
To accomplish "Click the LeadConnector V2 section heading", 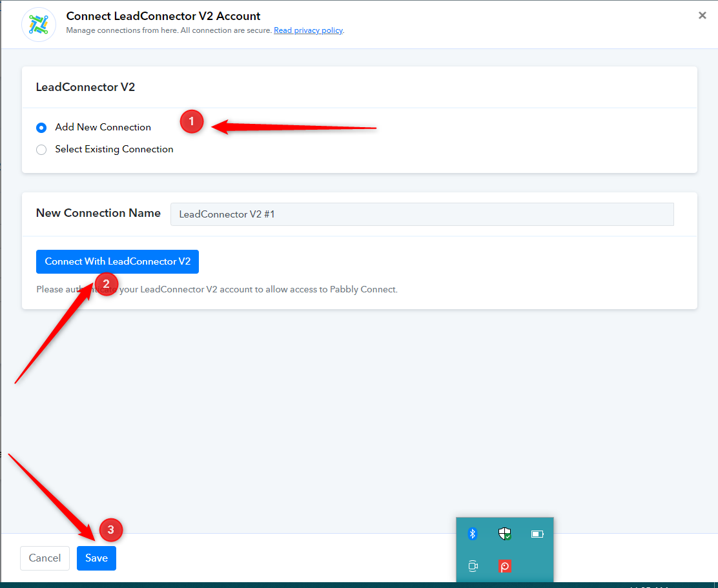I will 85,87.
